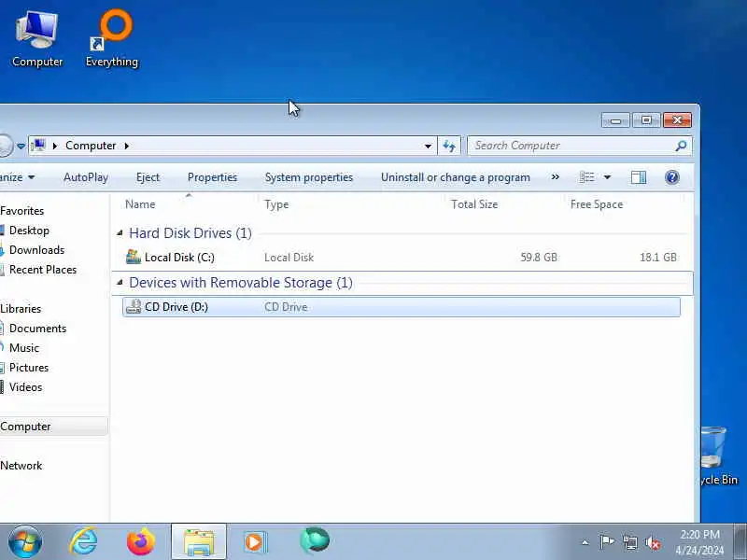Image resolution: width=747 pixels, height=560 pixels.
Task: Select Libraries in the navigation pane
Action: (21, 309)
